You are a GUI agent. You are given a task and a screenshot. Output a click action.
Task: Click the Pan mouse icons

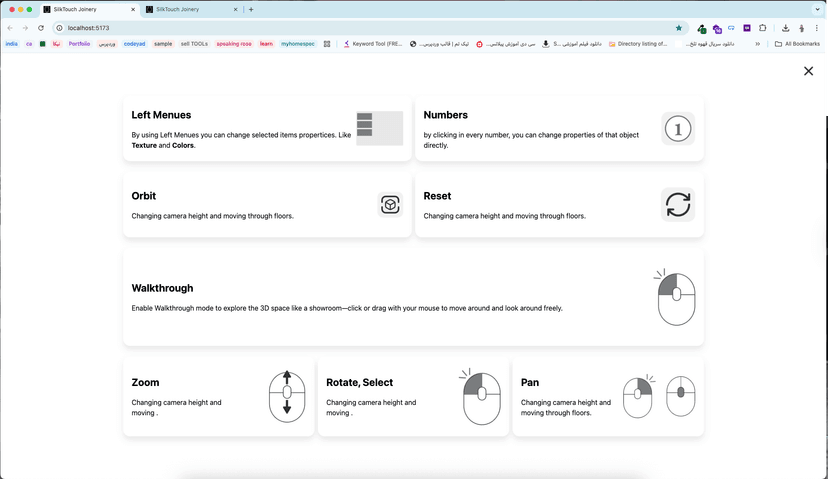(659, 396)
